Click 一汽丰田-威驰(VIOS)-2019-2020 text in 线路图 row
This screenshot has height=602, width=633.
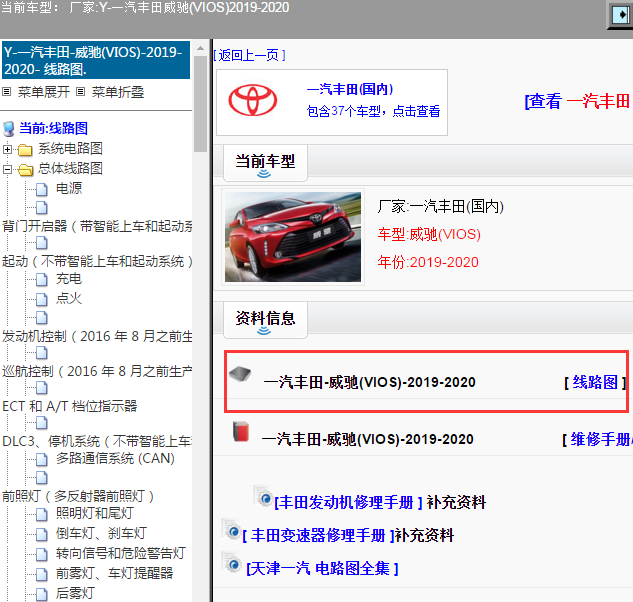[x=369, y=382]
